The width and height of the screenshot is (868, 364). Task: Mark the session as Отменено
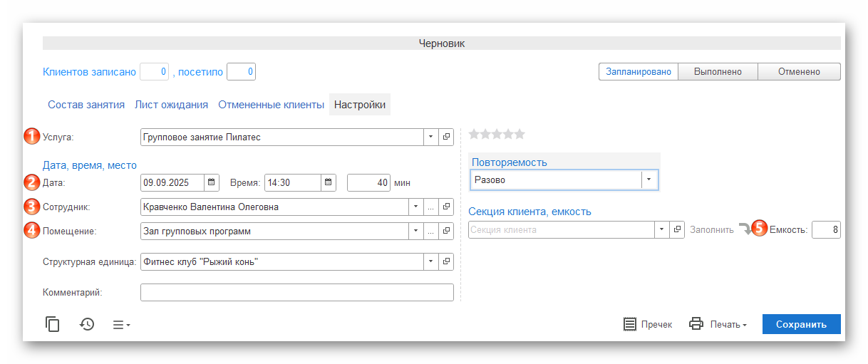799,72
